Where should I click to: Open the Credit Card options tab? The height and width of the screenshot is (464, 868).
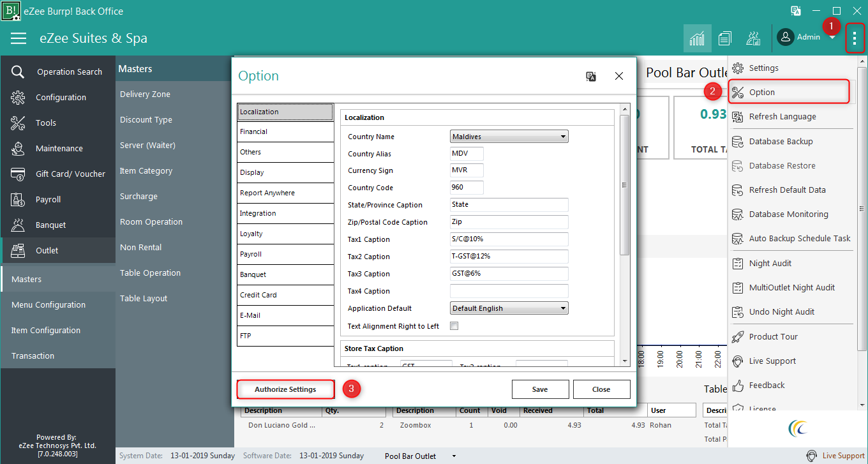click(x=285, y=295)
